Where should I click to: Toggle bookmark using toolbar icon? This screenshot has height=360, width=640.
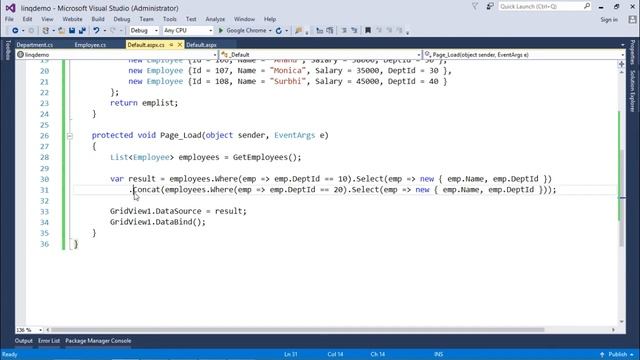click(368, 31)
